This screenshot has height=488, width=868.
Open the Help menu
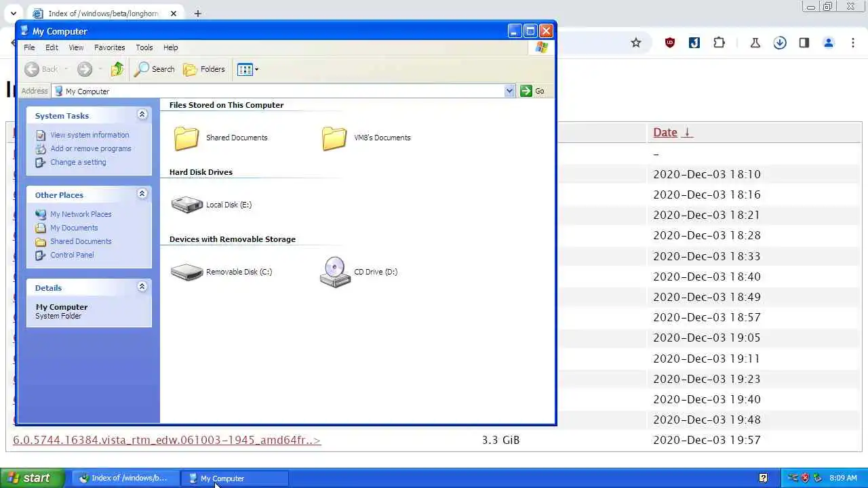[x=170, y=47]
